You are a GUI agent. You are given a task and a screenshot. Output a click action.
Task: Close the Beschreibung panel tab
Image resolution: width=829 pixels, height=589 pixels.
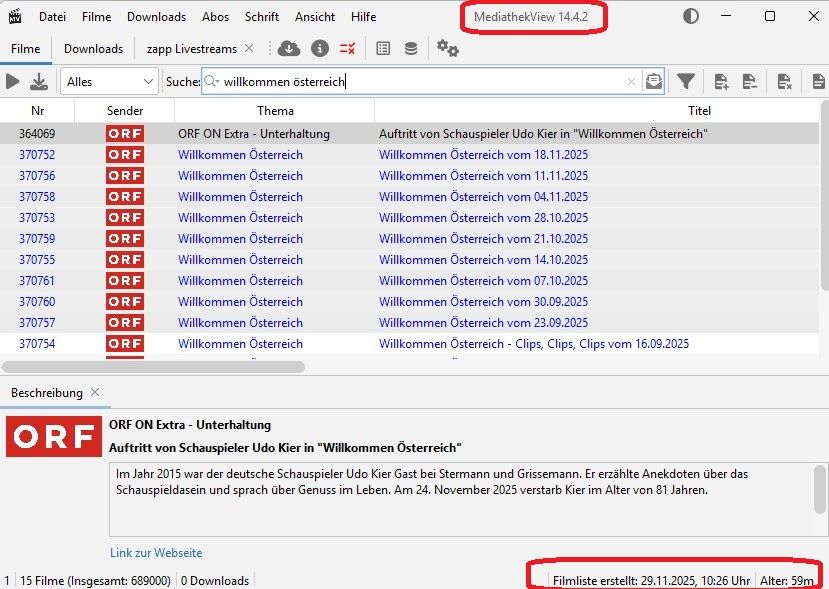95,393
